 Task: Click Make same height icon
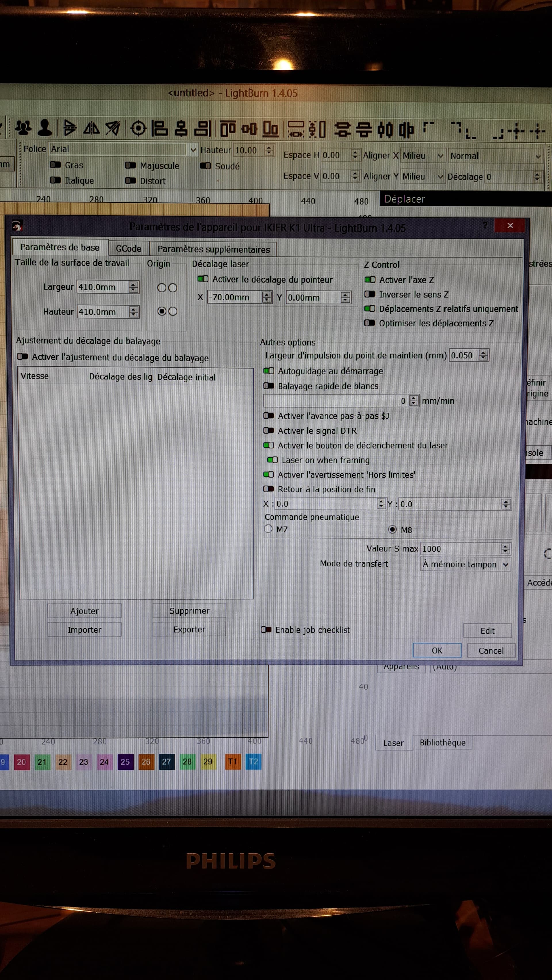[x=317, y=130]
